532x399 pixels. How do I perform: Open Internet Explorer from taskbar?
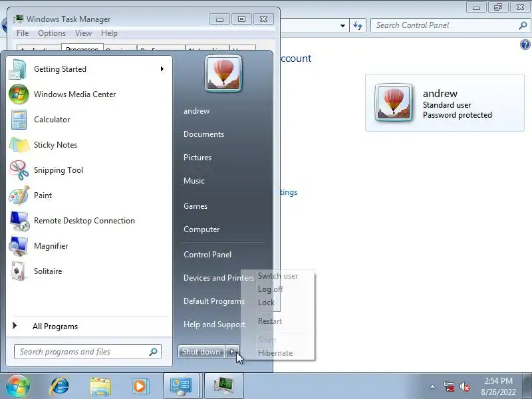60,386
